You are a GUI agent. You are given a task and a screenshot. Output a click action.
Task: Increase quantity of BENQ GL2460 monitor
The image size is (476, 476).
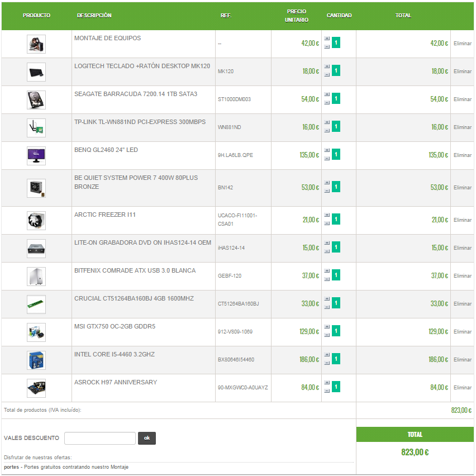[x=327, y=150]
